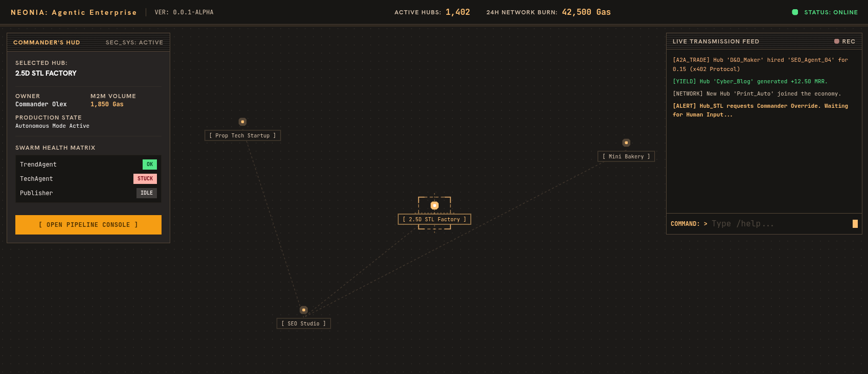Screen dimensions: 868x374
Task: Click the REC label text
Action: coord(849,41)
